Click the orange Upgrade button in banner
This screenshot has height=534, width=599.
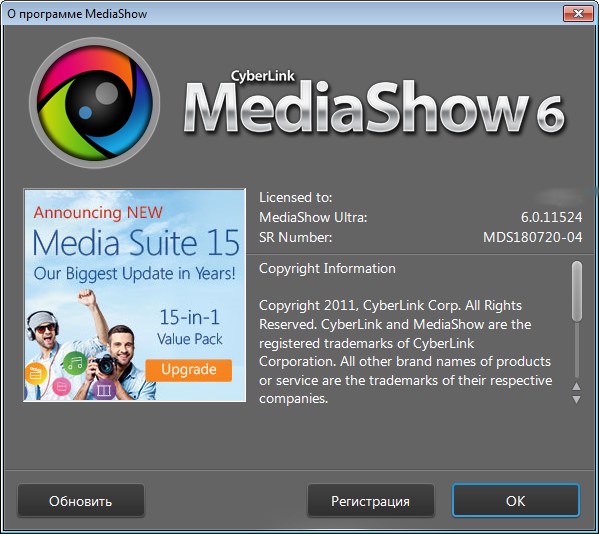point(189,370)
